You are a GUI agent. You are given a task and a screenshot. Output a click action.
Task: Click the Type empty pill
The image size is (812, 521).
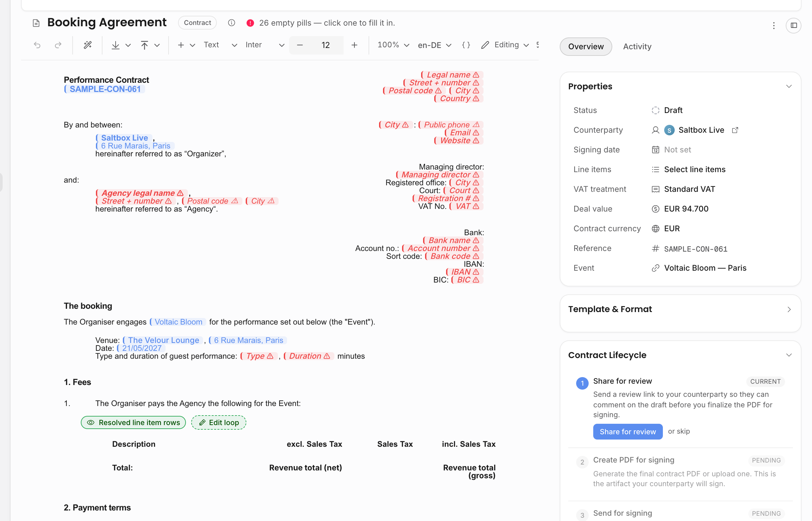point(259,356)
